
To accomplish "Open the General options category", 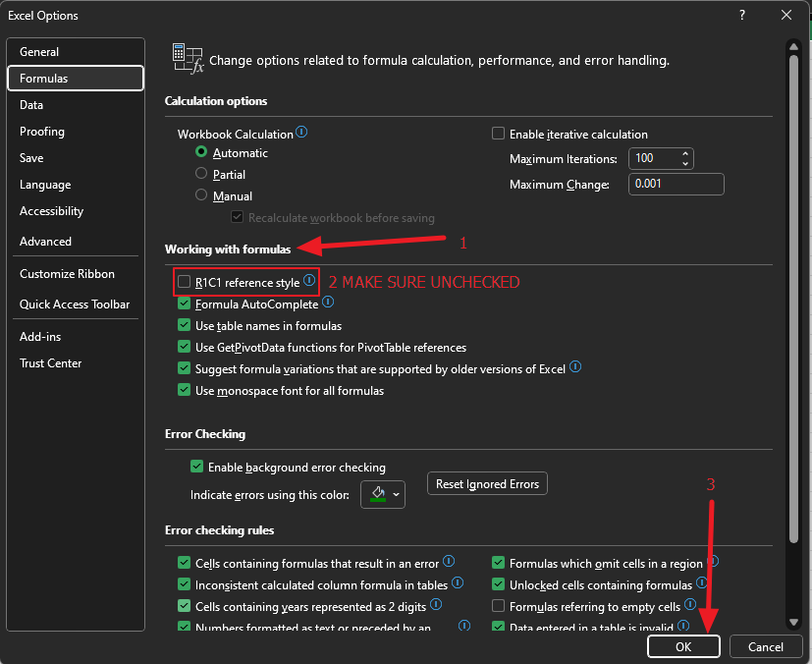I will coord(76,52).
